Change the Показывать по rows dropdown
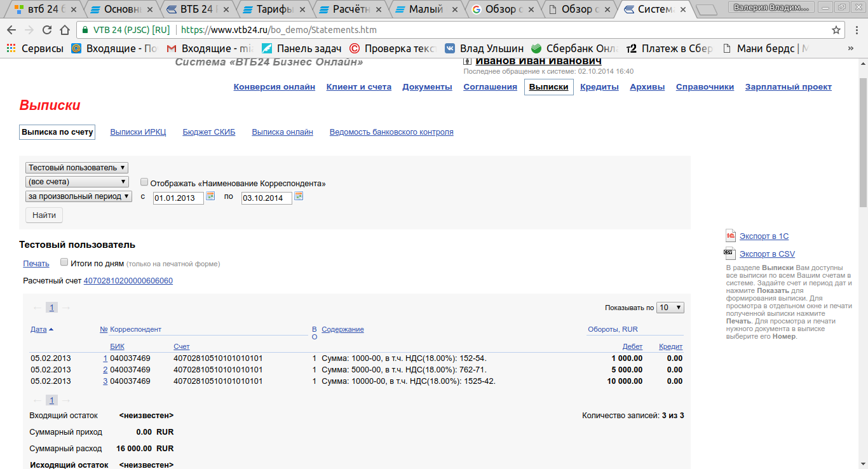868x469 pixels. (670, 308)
